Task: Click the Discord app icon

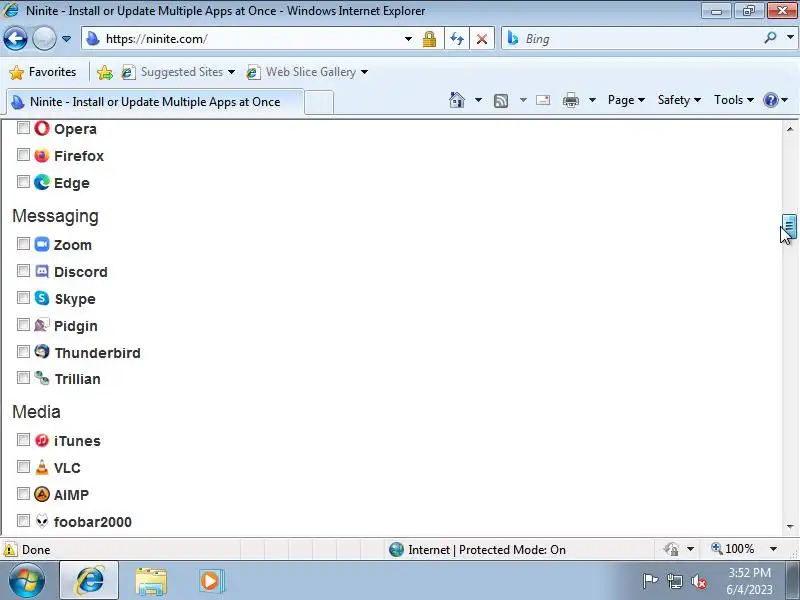Action: [x=42, y=271]
